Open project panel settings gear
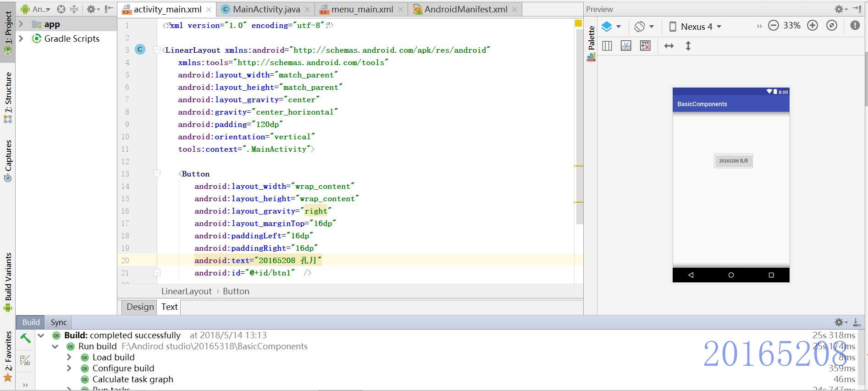Image resolution: width=868 pixels, height=391 pixels. click(x=93, y=9)
